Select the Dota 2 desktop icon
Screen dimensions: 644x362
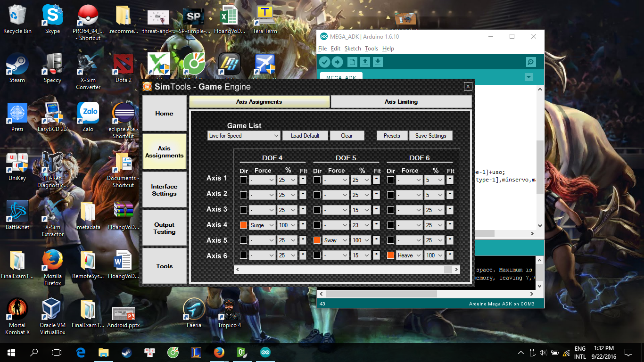(x=124, y=68)
